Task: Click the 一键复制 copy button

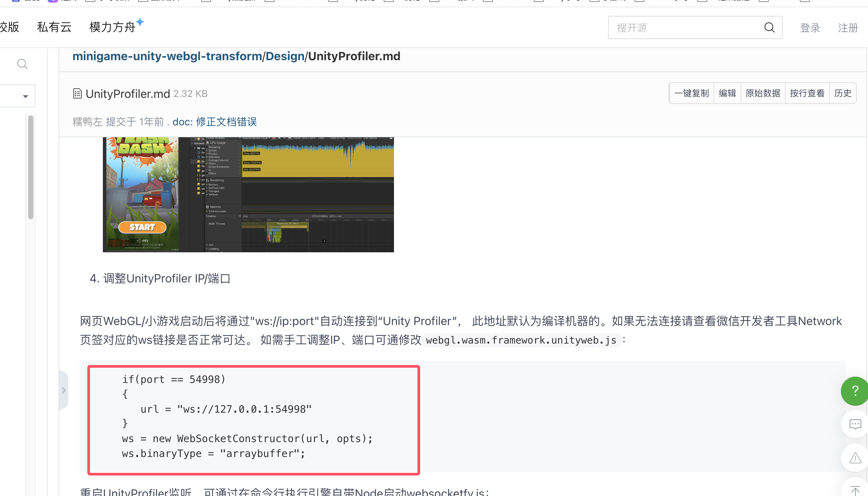Action: coord(691,93)
